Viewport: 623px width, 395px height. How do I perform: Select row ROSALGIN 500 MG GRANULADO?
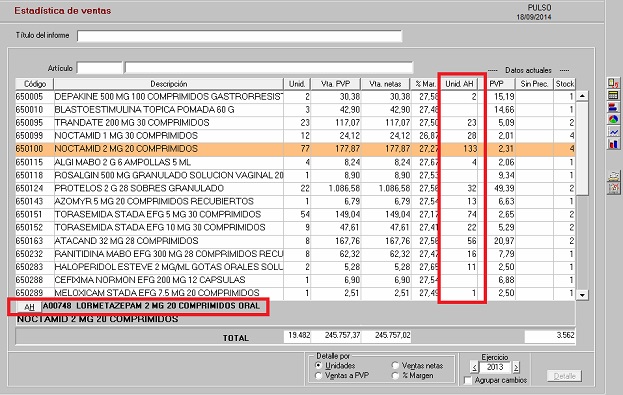[x=295, y=175]
